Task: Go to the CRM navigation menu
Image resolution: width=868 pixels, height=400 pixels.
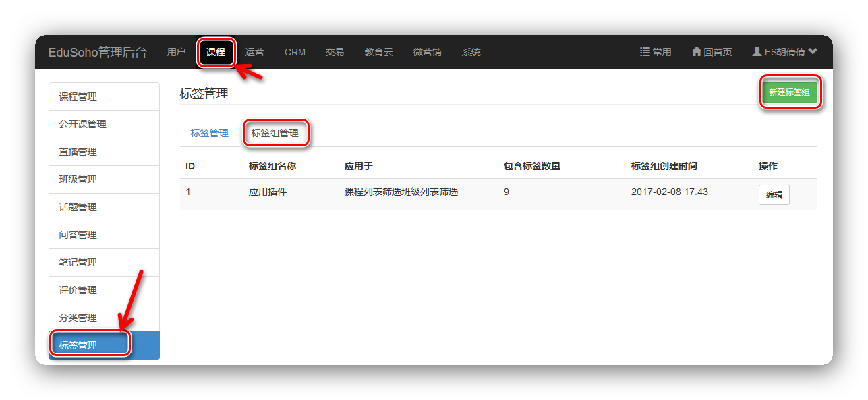Action: (x=295, y=52)
